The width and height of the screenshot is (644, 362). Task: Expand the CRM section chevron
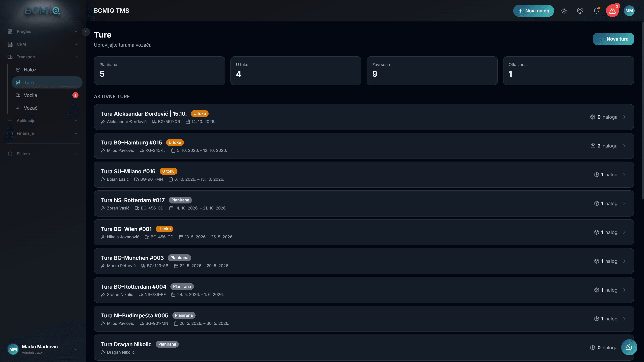76,44
